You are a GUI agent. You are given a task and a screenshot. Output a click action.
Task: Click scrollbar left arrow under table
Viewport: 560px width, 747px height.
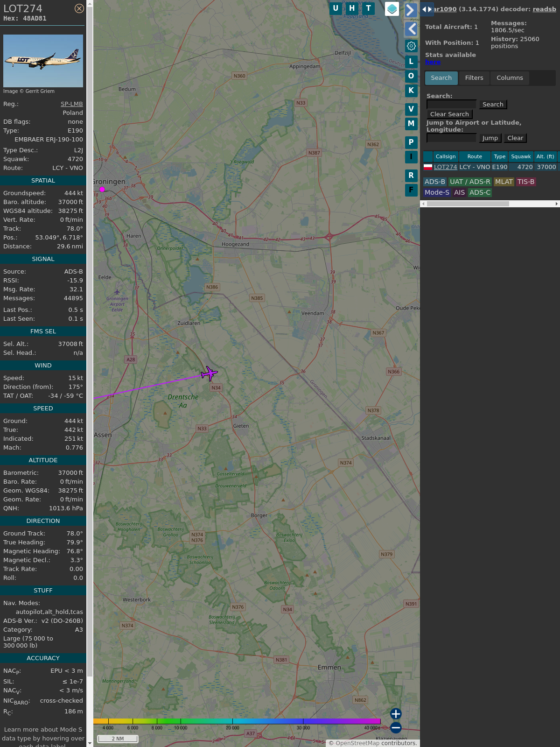423,204
